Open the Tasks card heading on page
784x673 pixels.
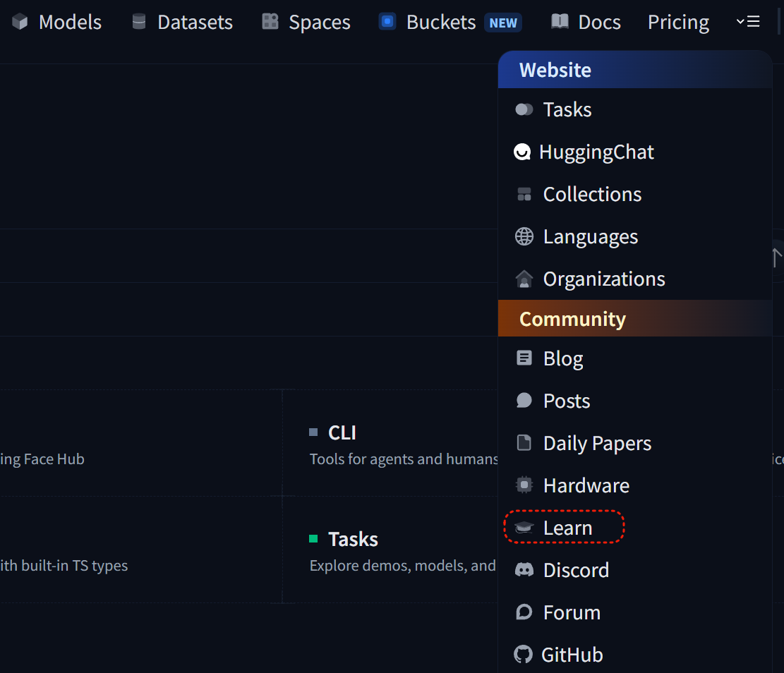pyautogui.click(x=353, y=539)
